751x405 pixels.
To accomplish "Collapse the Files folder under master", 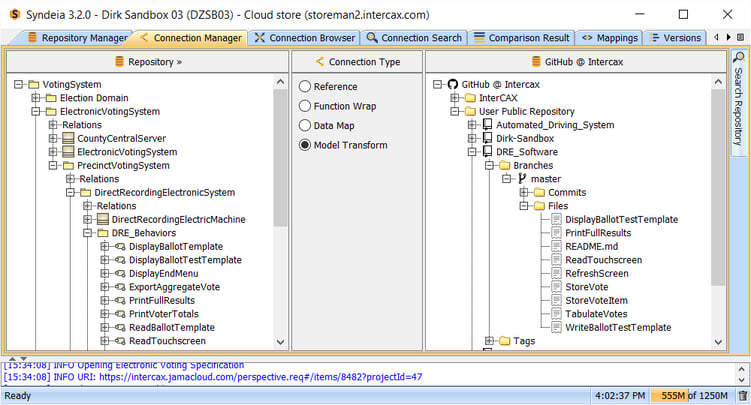I will coord(524,206).
